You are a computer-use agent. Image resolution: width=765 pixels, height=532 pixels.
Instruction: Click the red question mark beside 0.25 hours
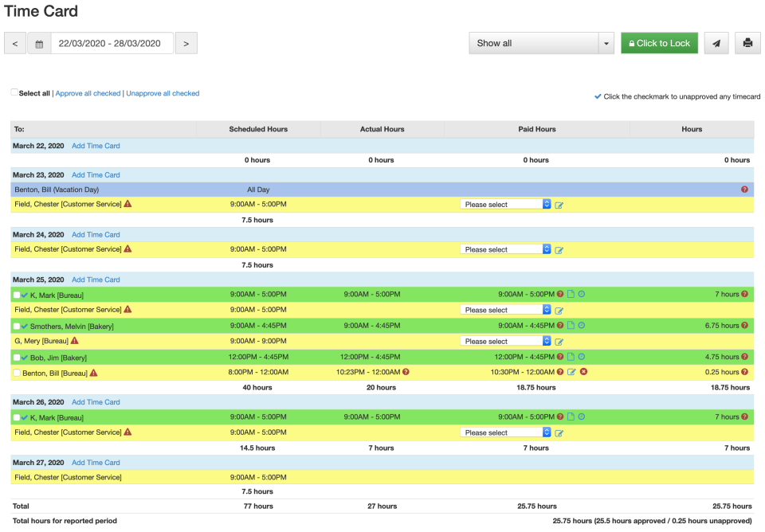745,372
